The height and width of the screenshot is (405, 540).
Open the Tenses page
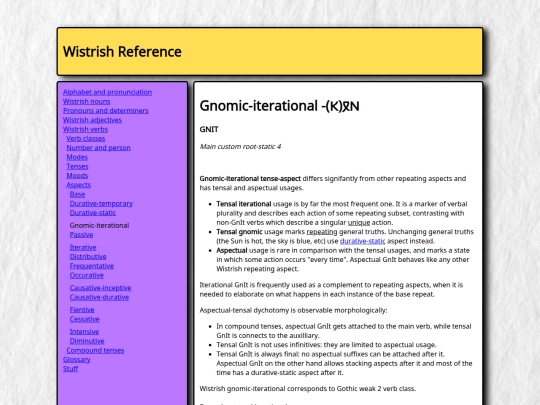(x=77, y=166)
